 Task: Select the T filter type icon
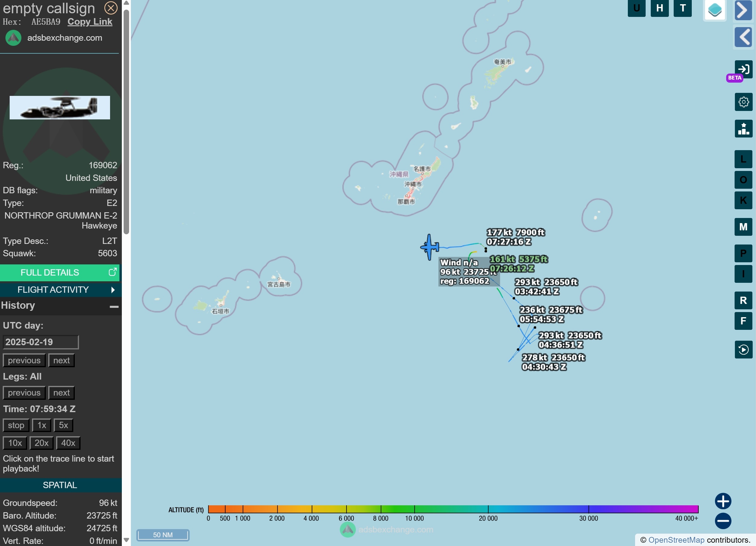coord(682,8)
